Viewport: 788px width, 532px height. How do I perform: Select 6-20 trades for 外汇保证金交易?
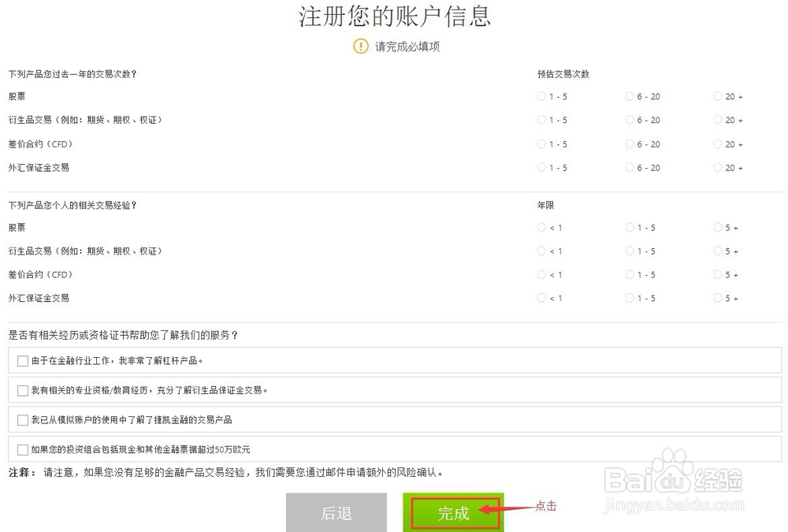point(627,167)
